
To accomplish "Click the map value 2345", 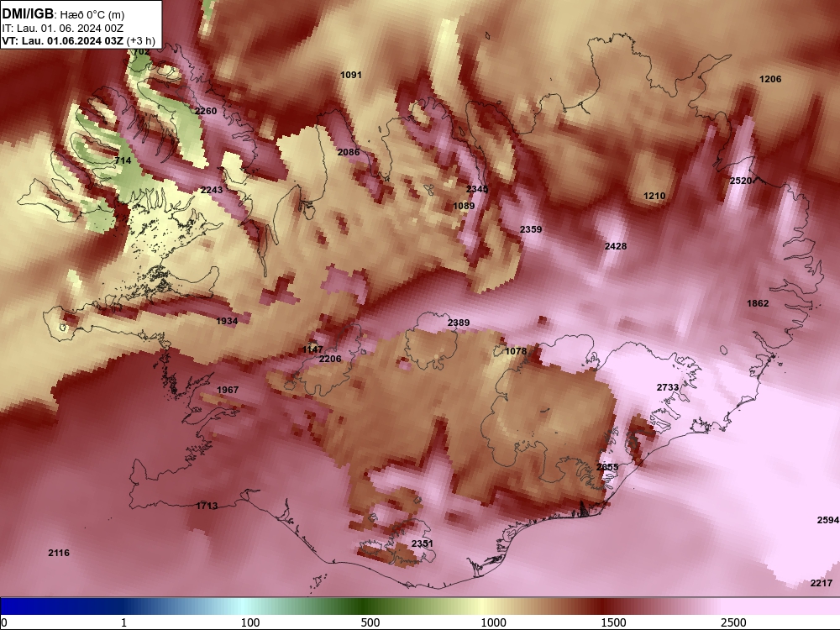I will (477, 189).
